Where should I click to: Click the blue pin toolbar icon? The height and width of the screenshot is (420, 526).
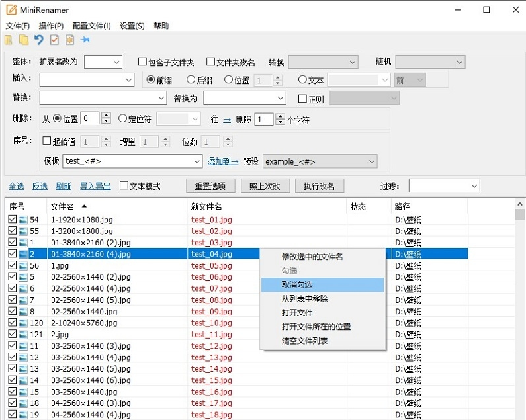85,40
